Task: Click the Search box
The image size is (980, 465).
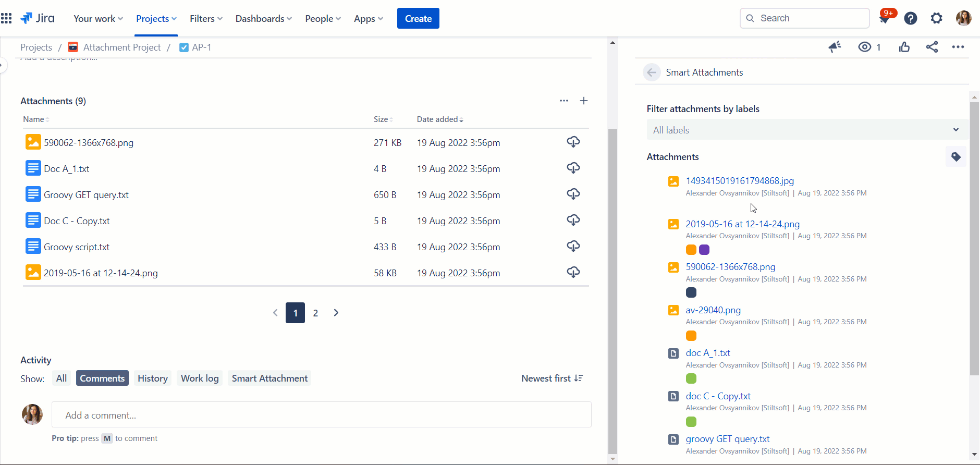Action: coord(805,18)
